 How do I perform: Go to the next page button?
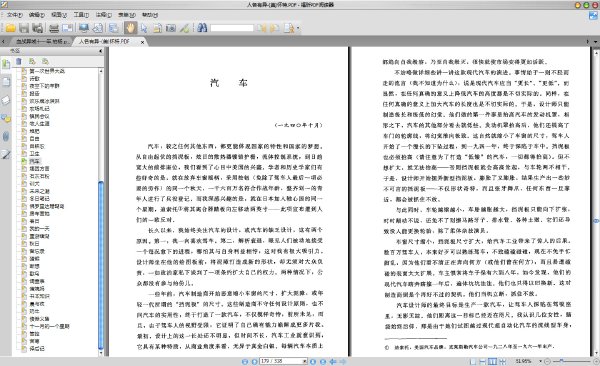tap(313, 361)
